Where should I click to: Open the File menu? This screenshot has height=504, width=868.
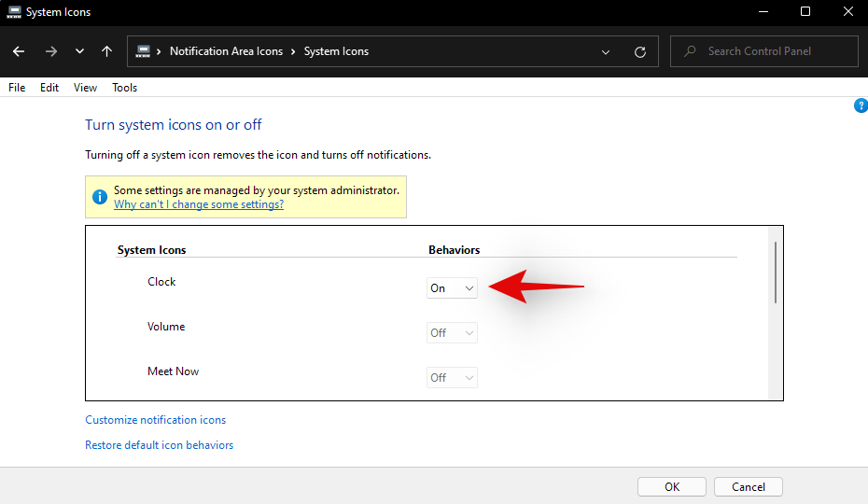(17, 88)
